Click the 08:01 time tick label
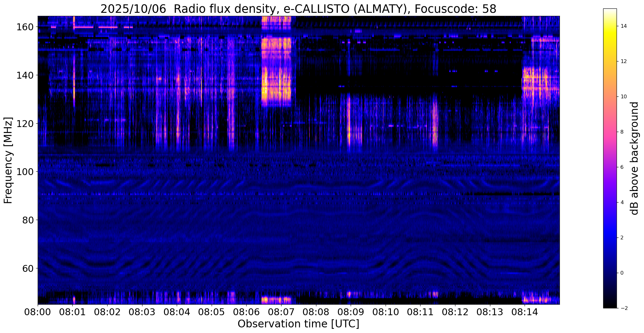Screen dimensions: 644x333 (73, 312)
